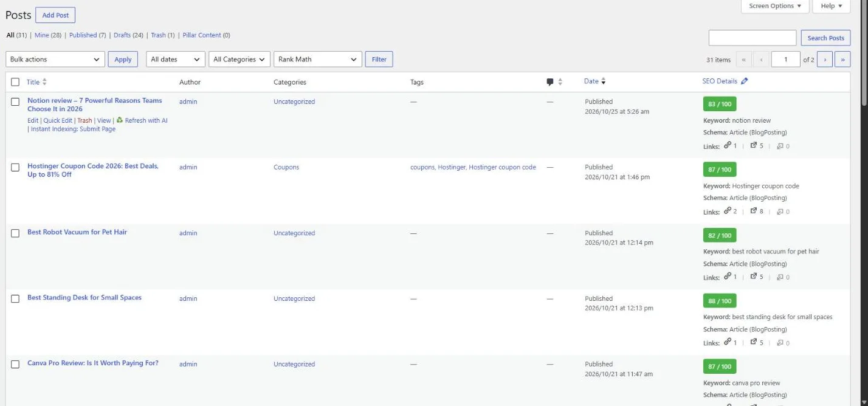Click incoming links icon for Hostinger coupon row
Image resolution: width=868 pixels, height=406 pixels.
[780, 212]
